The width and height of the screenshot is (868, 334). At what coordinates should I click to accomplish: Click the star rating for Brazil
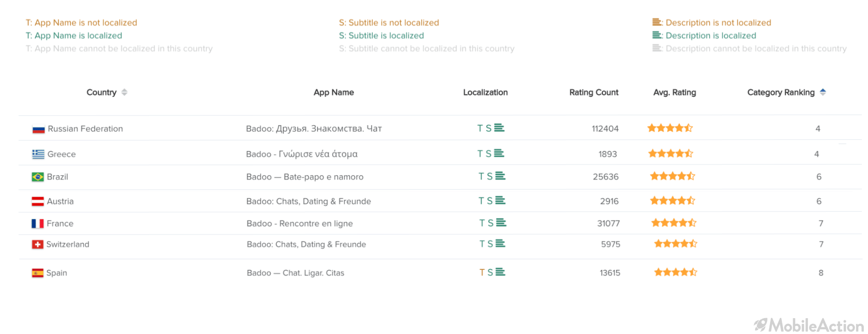coord(673,176)
